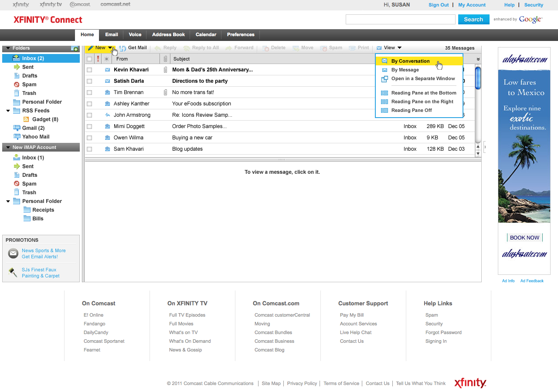Click the reading pane horizontal splitter grip
This screenshot has width=558, height=392.
[282, 160]
